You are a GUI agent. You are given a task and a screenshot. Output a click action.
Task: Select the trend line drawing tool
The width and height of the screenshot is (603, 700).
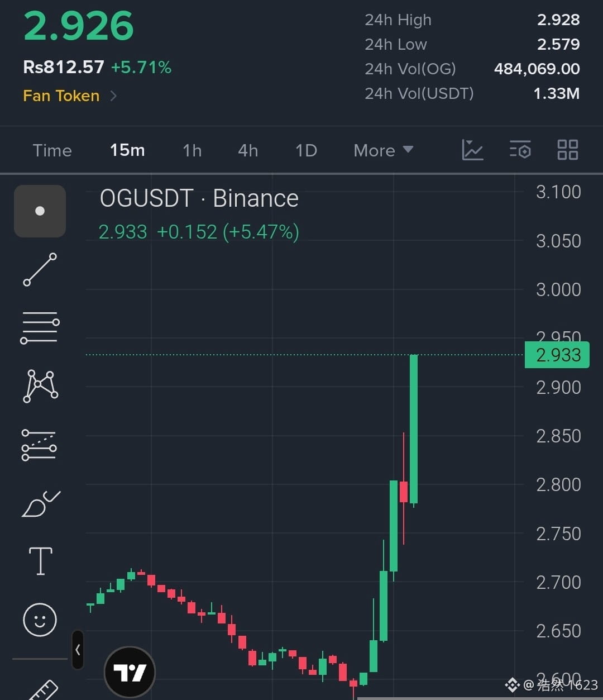pos(40,270)
